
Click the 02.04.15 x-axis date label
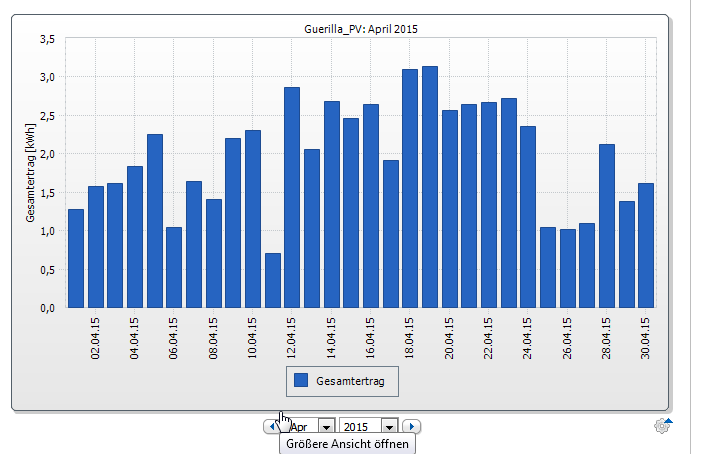[96, 338]
